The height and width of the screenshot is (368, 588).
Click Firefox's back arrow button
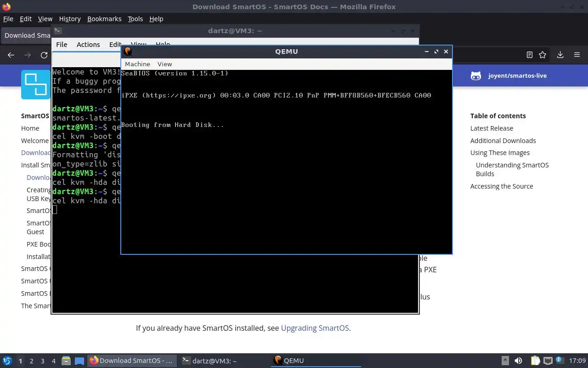(x=11, y=55)
